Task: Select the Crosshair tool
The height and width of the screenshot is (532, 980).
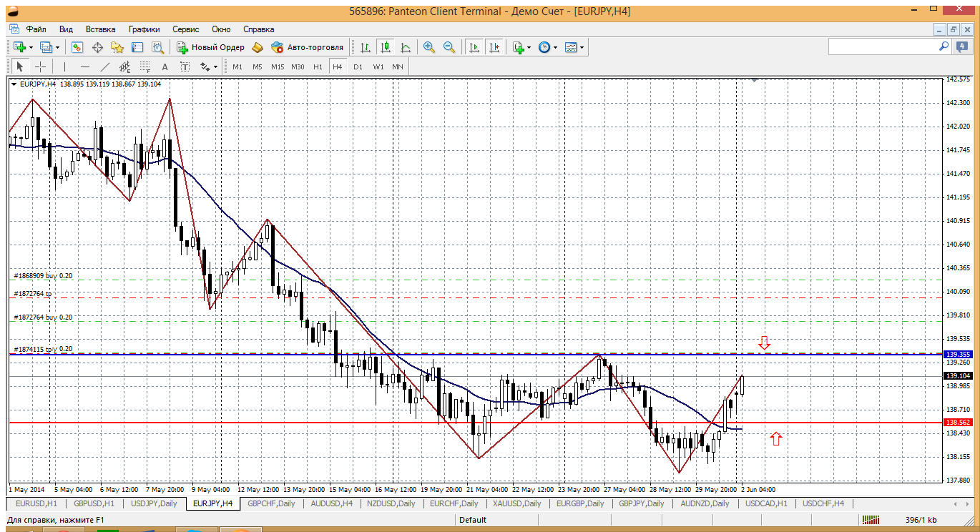Action: 41,66
